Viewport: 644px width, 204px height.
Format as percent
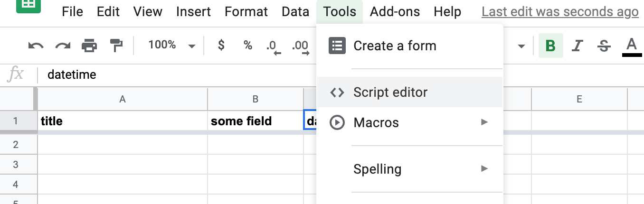click(x=247, y=45)
